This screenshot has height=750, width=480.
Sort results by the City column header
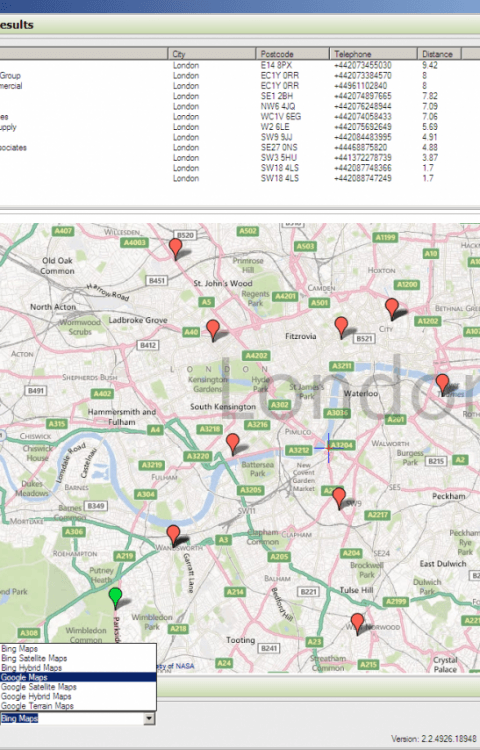tap(212, 54)
